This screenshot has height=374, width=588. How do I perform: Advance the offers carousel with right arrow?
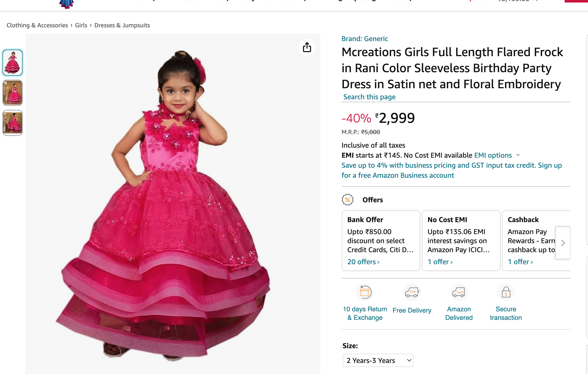[x=563, y=243]
